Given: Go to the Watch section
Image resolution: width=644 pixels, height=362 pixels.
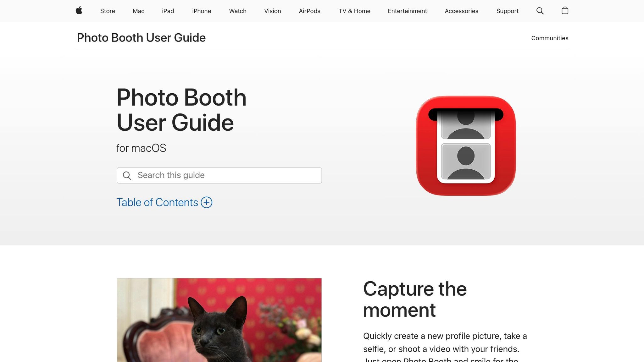Looking at the screenshot, I should (x=238, y=11).
